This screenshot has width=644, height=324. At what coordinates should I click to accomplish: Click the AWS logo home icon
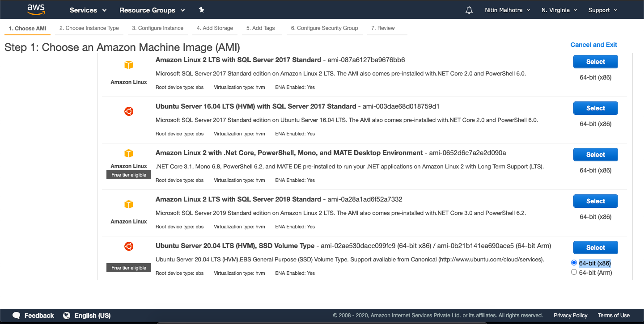[35, 9]
